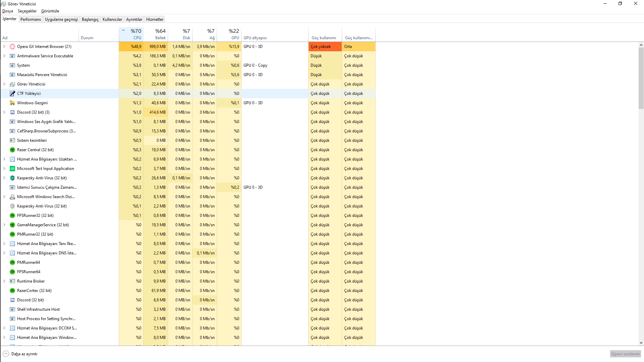Select the Runtime Broker process row

click(x=31, y=281)
